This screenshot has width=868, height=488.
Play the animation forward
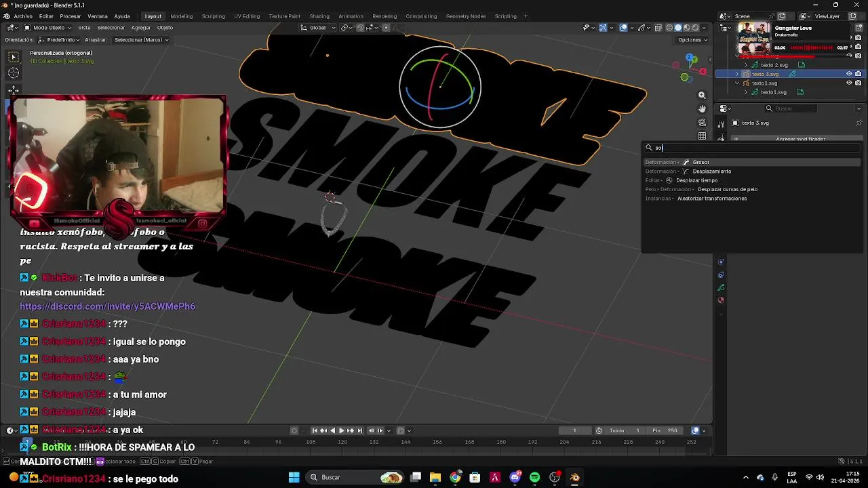341,430
